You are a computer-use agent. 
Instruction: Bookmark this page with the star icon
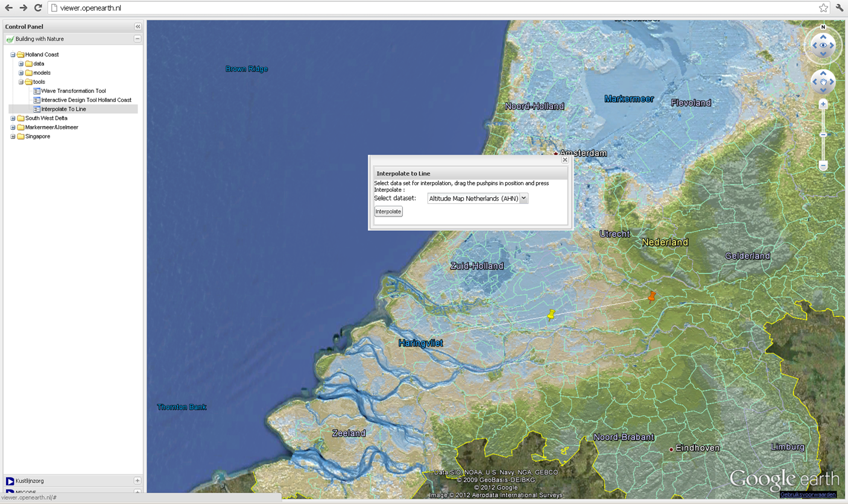coord(823,8)
